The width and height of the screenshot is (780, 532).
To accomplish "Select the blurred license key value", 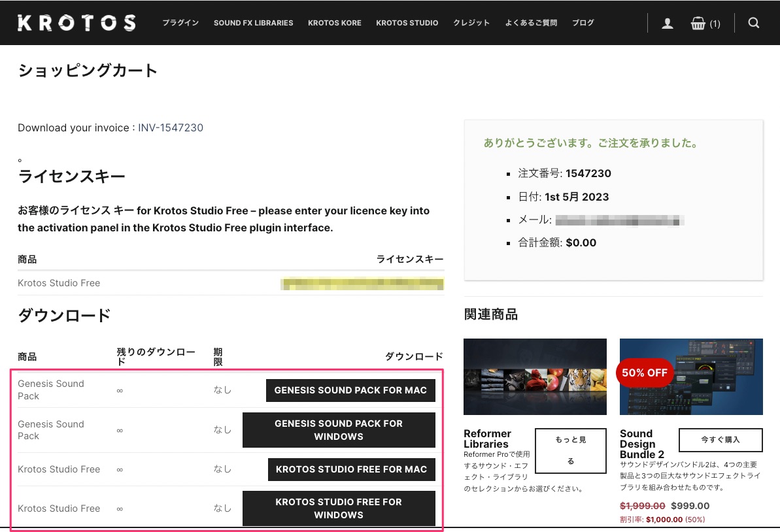I will click(x=362, y=284).
